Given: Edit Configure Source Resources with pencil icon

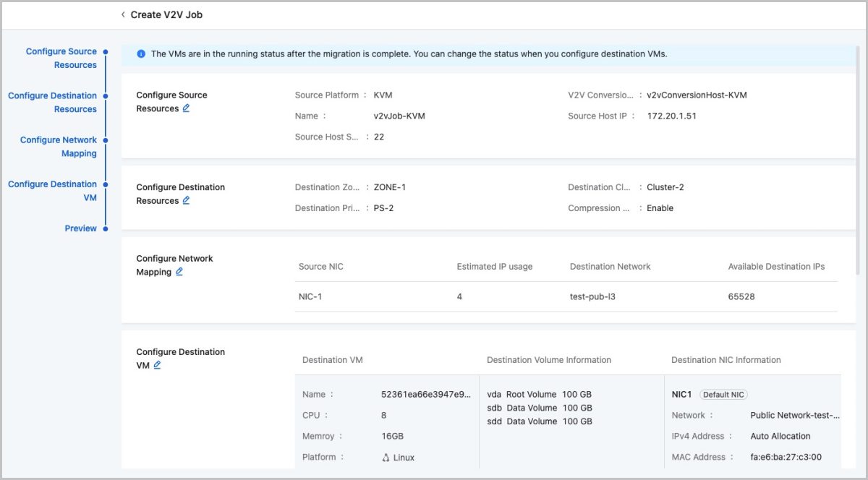Looking at the screenshot, I should pos(186,108).
